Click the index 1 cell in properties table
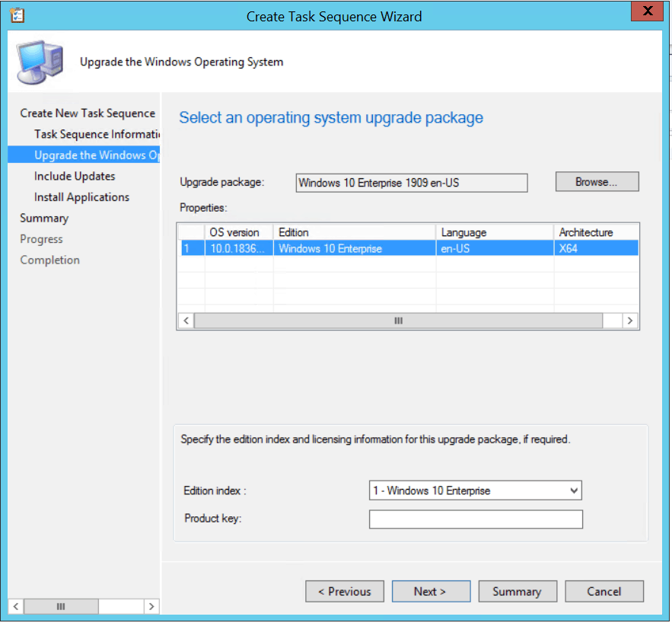This screenshot has height=623, width=672. [193, 248]
